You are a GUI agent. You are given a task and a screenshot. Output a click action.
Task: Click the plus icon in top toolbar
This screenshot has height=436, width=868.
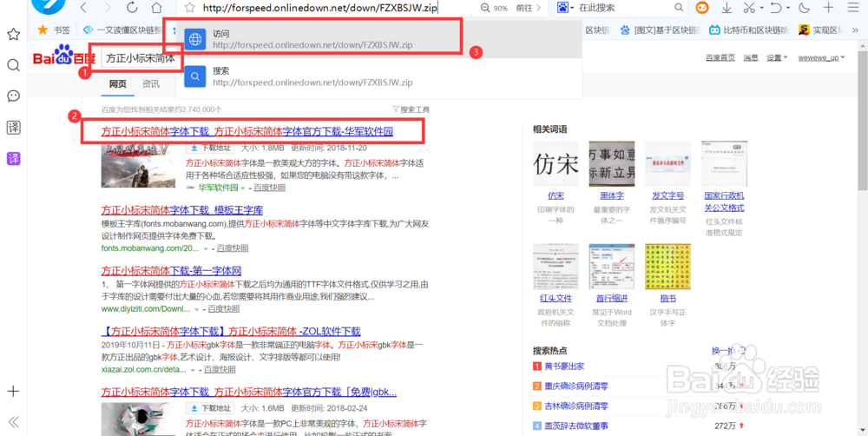[828, 8]
